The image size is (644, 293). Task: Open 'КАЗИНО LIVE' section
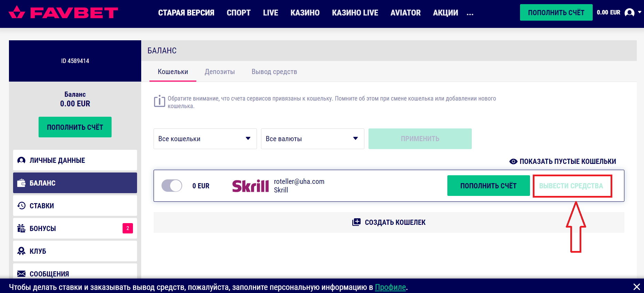[x=355, y=13]
